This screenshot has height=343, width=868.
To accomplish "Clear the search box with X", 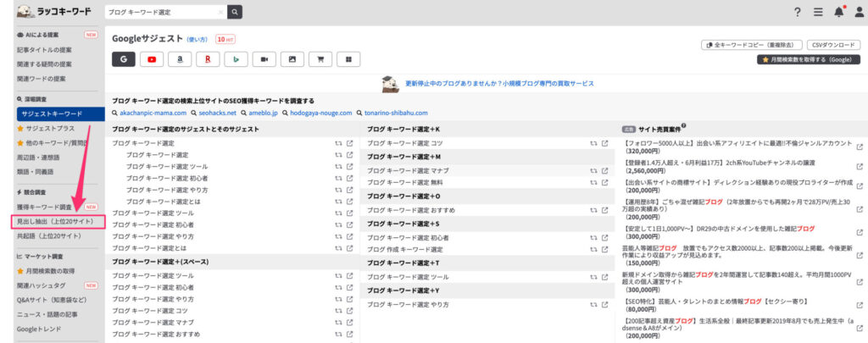I will coord(221,12).
